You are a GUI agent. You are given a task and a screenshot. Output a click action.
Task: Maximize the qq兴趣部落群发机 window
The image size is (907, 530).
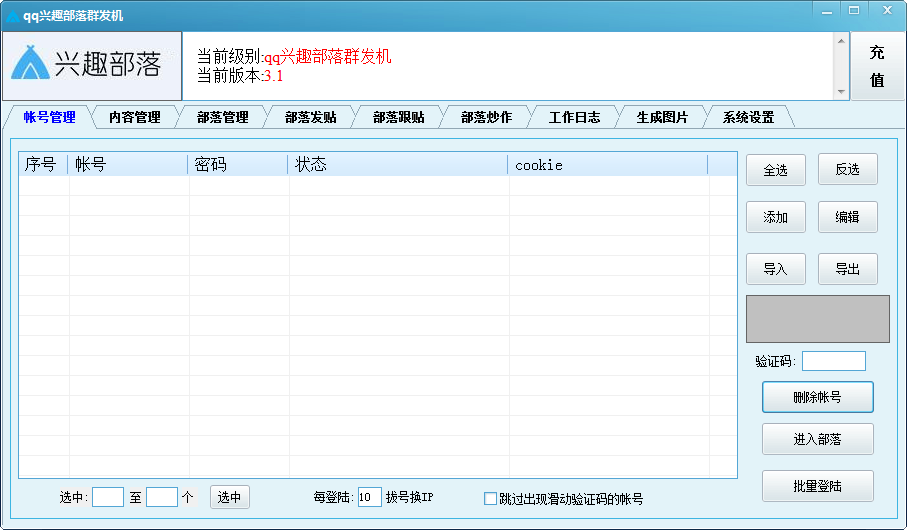pos(854,10)
